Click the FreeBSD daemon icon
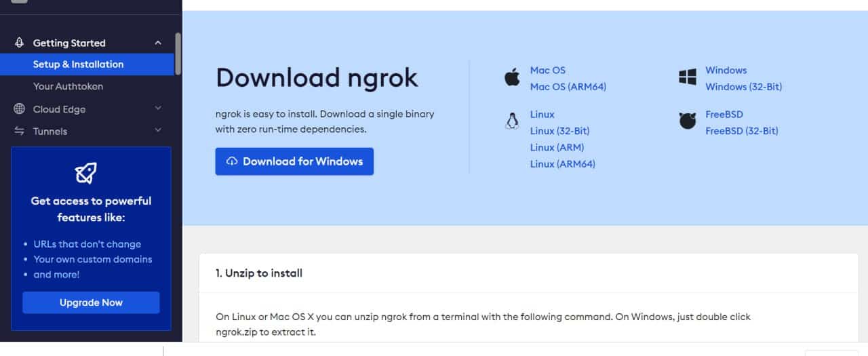The width and height of the screenshot is (868, 356). tap(688, 121)
